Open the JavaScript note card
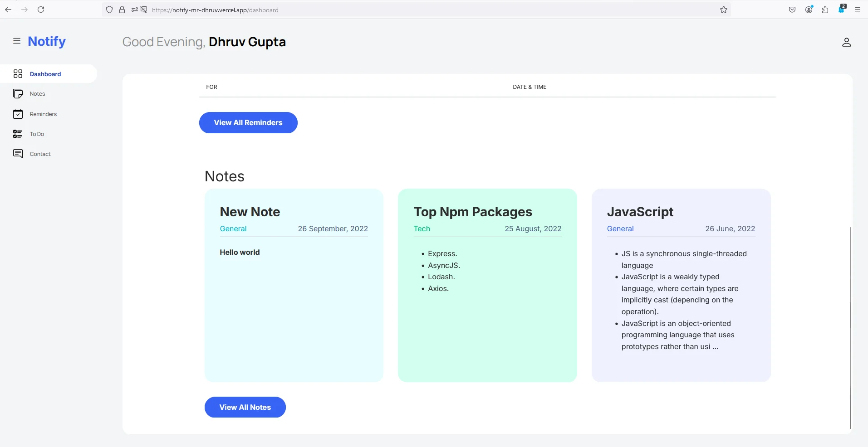Image resolution: width=868 pixels, height=447 pixels. click(681, 285)
